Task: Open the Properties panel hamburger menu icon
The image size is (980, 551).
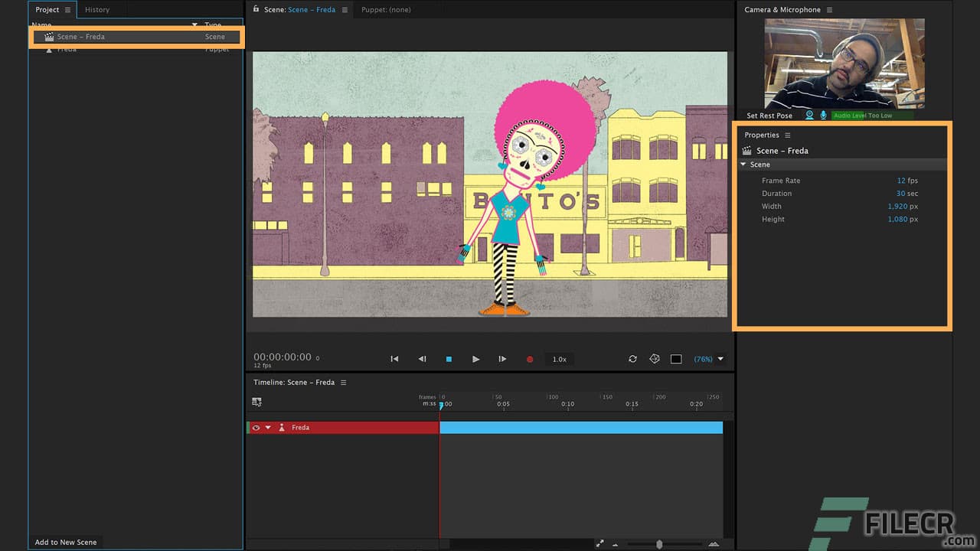Action: (787, 135)
